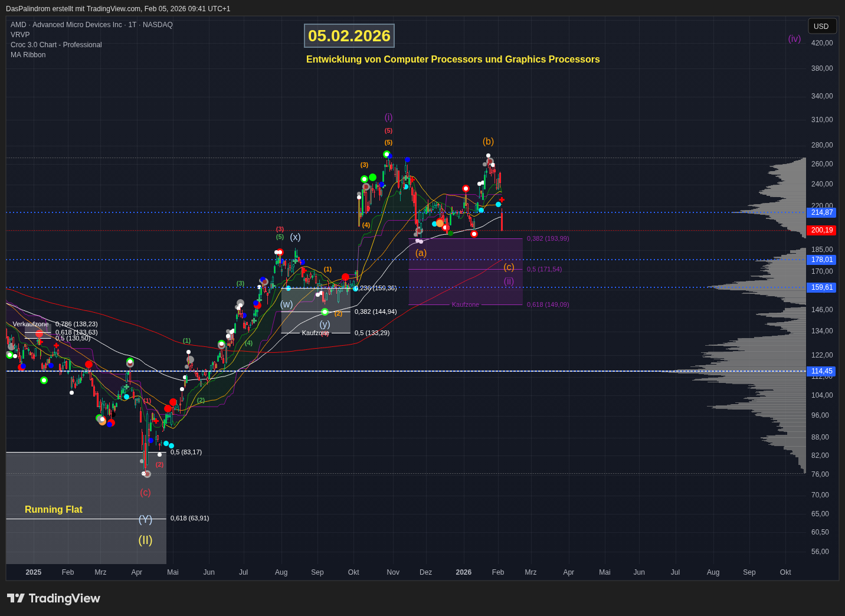The width and height of the screenshot is (845, 616).
Task: Click the orange (a) wave label
Action: (421, 253)
